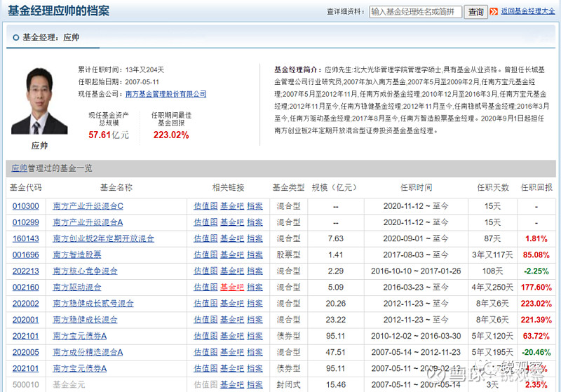This screenshot has height=392, width=561.
Task: Open 估值图 for fund 160143
Action: 205,238
